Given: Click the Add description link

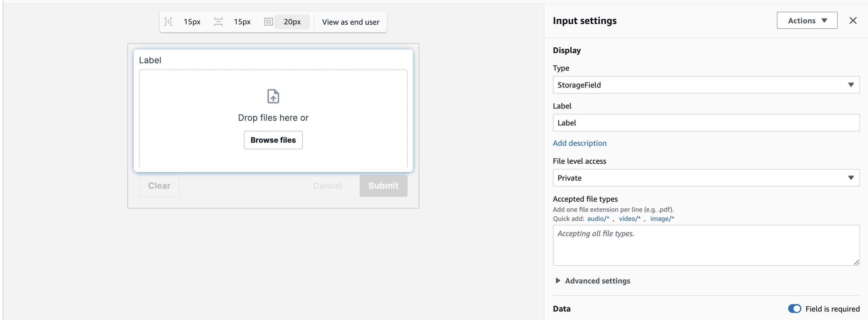Looking at the screenshot, I should point(579,143).
